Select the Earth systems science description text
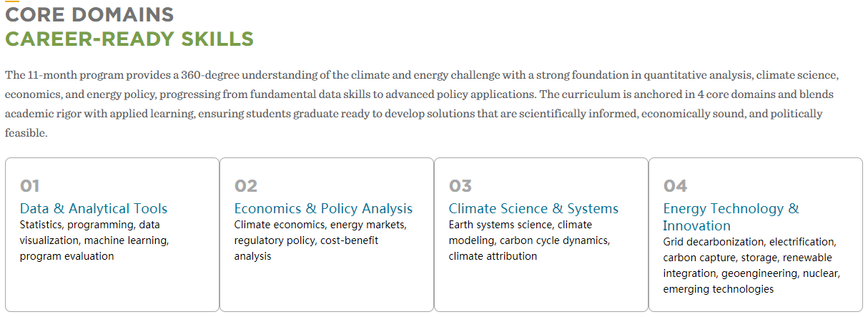The image size is (868, 317). point(529,240)
